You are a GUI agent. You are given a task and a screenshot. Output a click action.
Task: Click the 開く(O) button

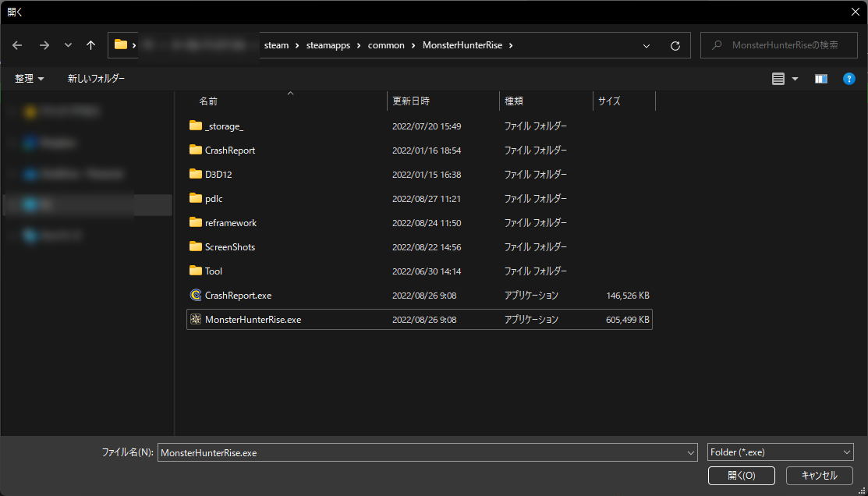click(x=741, y=475)
